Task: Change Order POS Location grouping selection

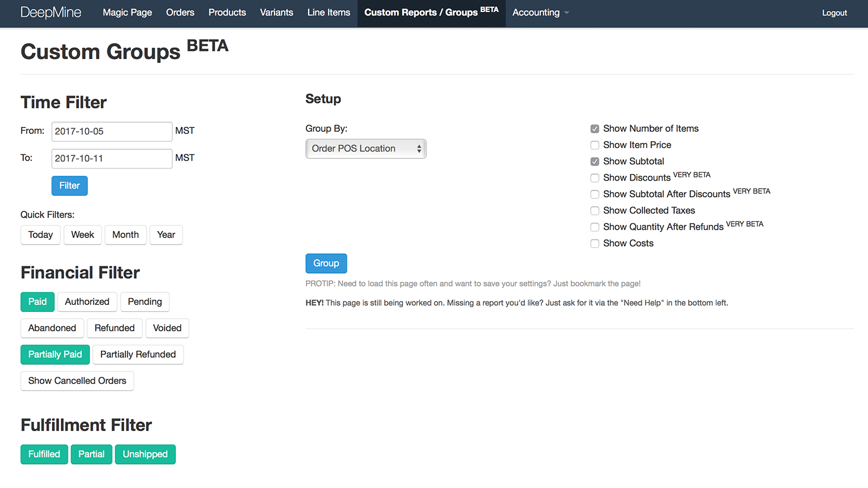Action: click(x=366, y=149)
